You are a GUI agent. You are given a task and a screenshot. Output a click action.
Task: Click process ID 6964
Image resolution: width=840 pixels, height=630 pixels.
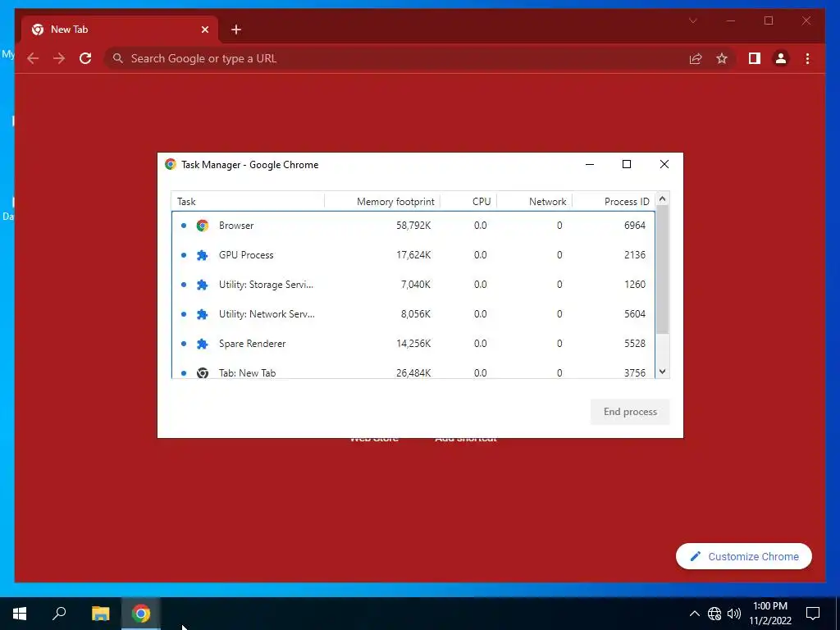[x=635, y=226]
